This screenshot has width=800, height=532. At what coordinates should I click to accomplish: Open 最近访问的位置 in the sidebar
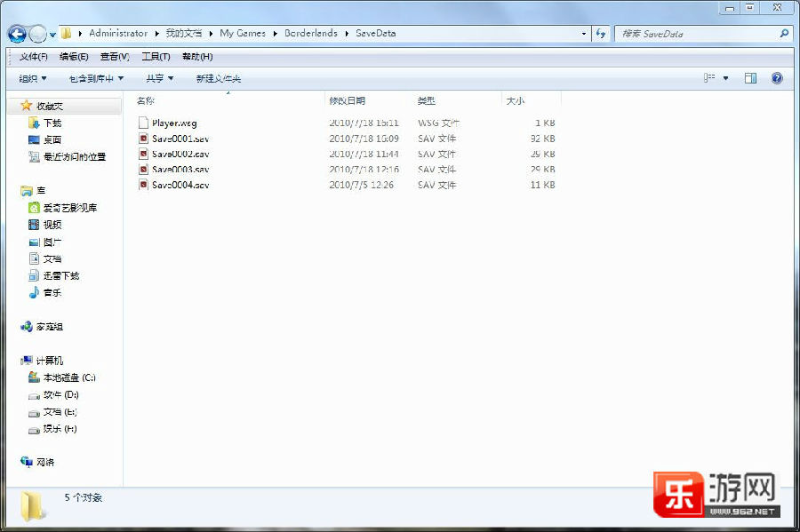point(75,156)
